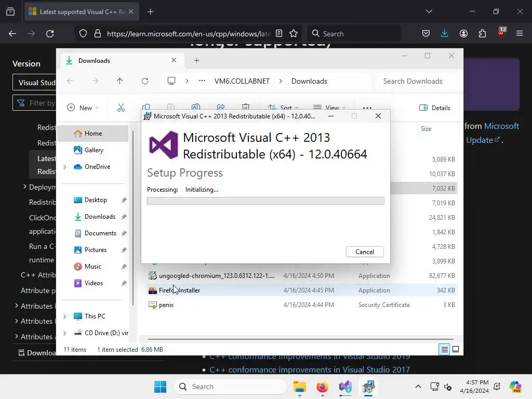Refresh the Downloads folder view
Viewport: 532px width, 399px height.
pyautogui.click(x=145, y=81)
